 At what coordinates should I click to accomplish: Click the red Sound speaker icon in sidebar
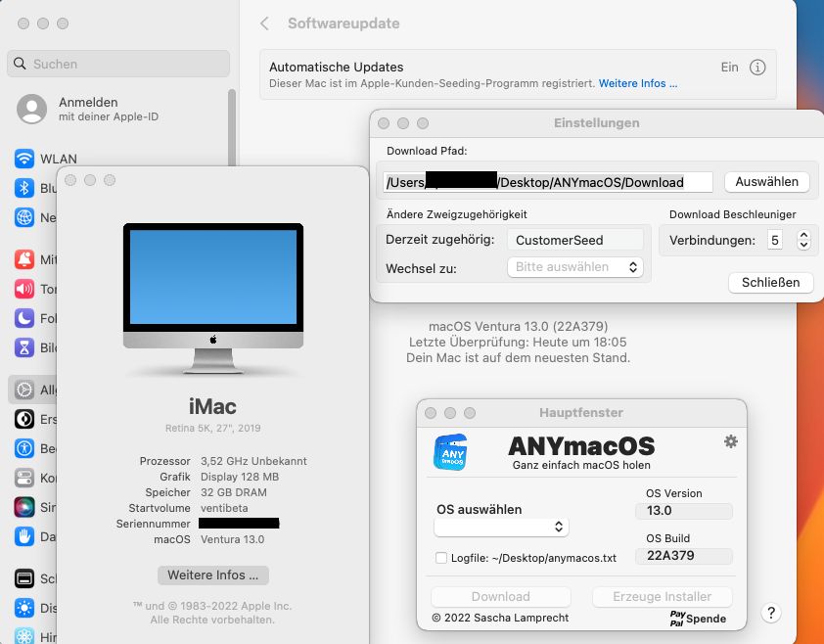click(24, 289)
